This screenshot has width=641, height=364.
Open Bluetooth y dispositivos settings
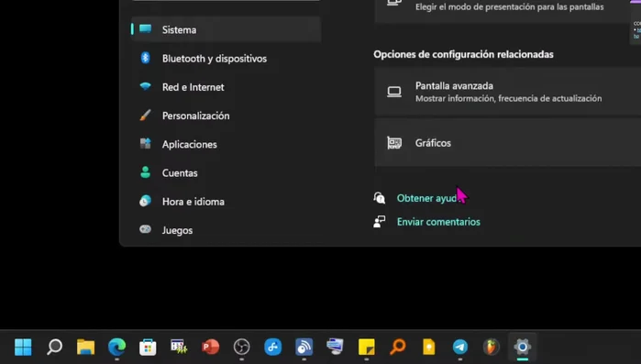227,59
